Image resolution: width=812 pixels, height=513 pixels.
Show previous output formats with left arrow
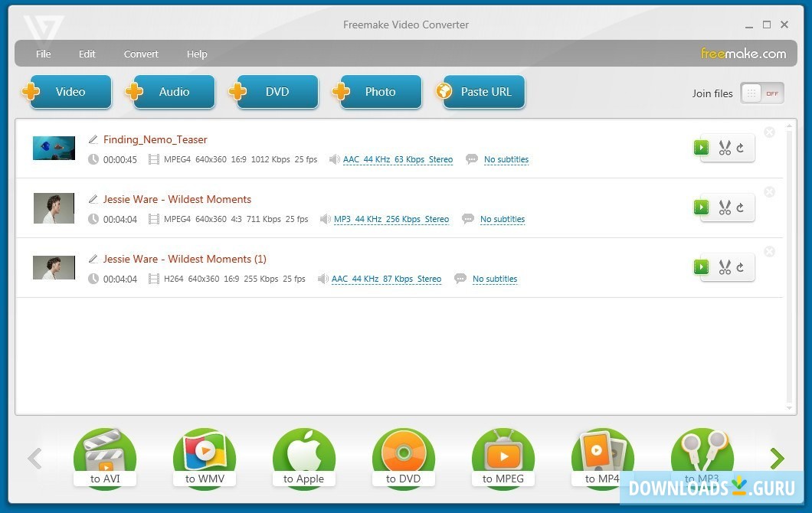click(x=34, y=458)
